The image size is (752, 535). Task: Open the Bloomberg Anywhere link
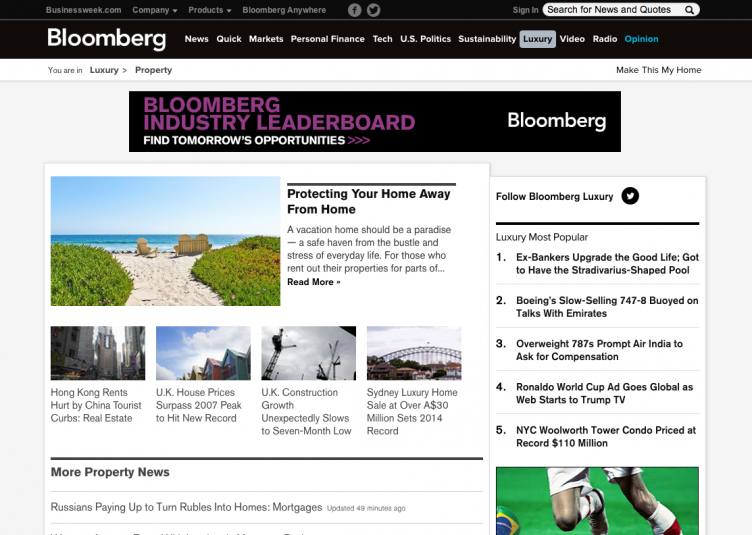284,10
